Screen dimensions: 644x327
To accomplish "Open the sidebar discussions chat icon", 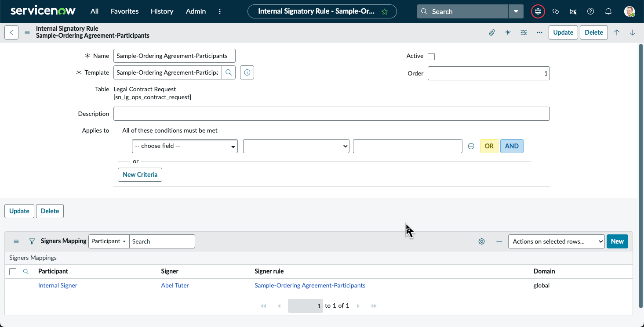I will pyautogui.click(x=556, y=11).
